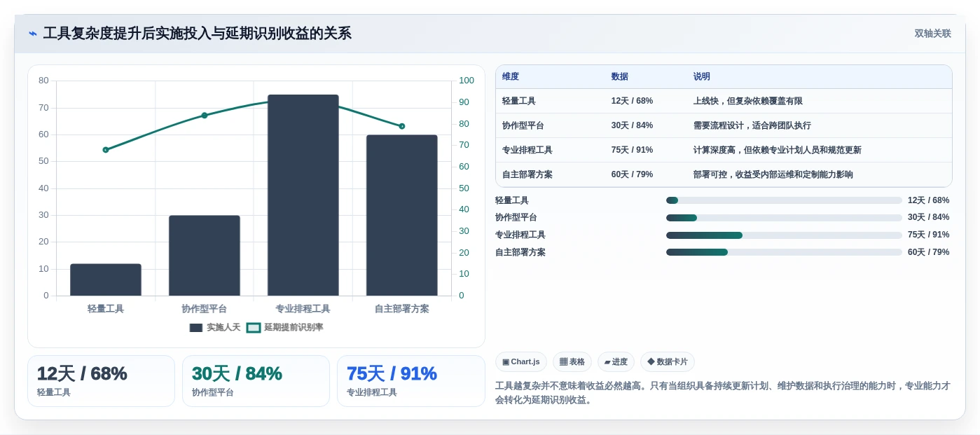Click the 协作型平台 x-axis label

[205, 309]
